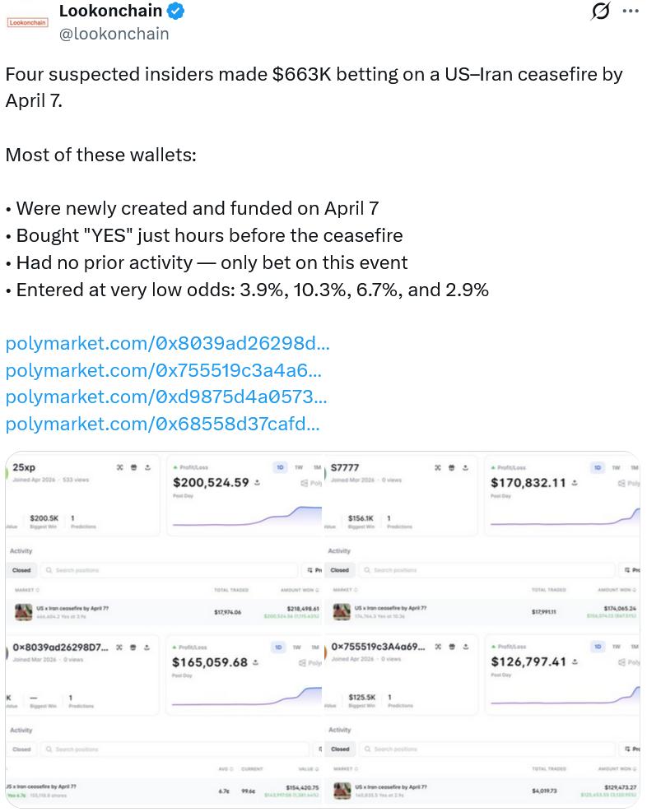The width and height of the screenshot is (647, 812).
Task: Open the positions filter next to the search bar
Action: [x=309, y=569]
